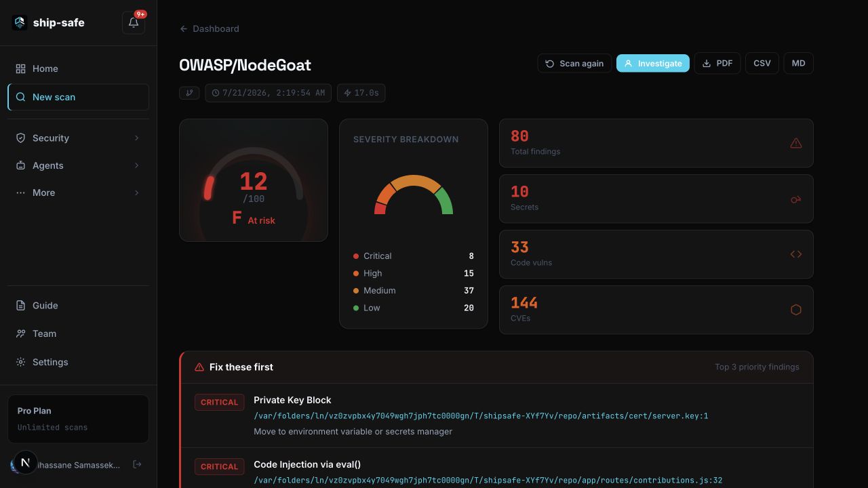Click the hexagon icon on CVEs card

[796, 310]
